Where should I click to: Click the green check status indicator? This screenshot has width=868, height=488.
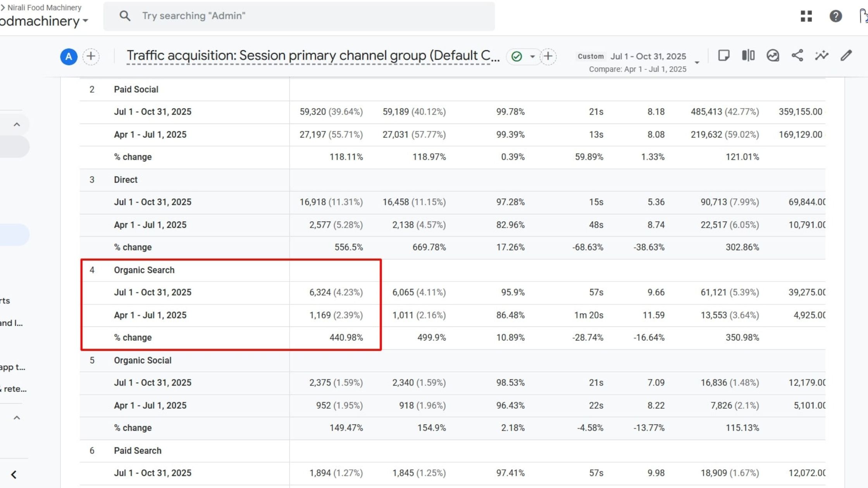coord(517,57)
